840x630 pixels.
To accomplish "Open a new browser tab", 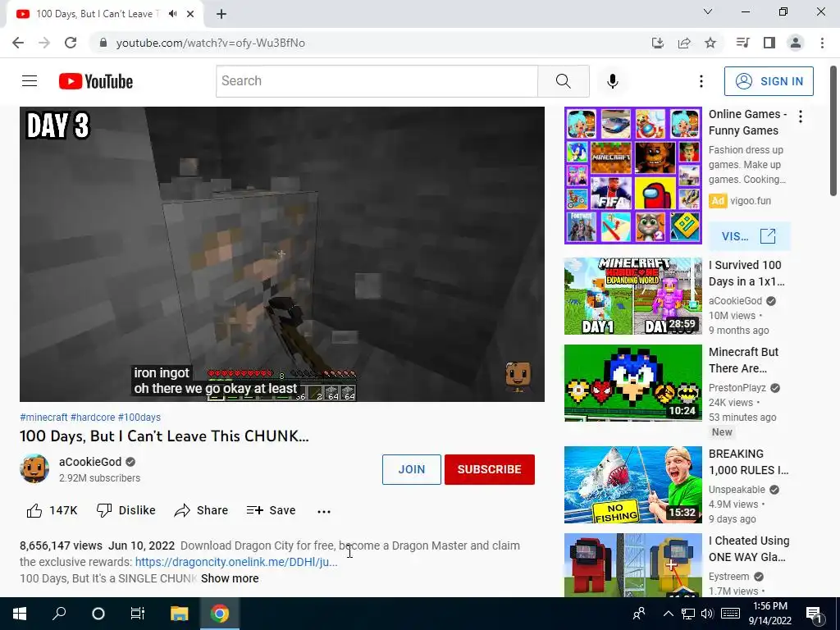I will coord(221,14).
